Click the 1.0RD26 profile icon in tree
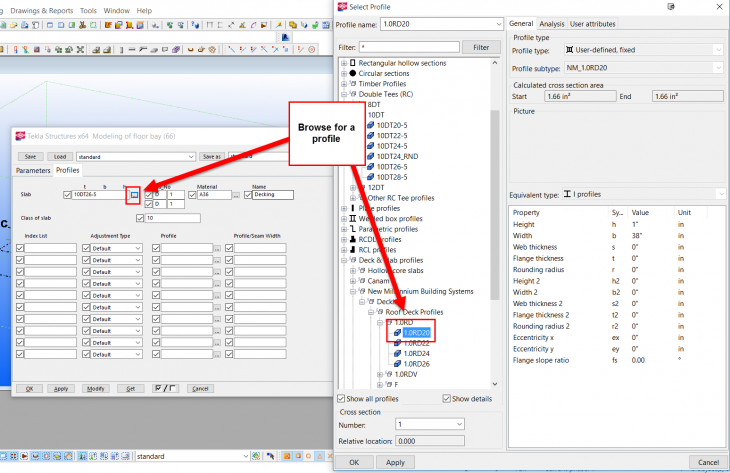The image size is (730, 473). 397,364
